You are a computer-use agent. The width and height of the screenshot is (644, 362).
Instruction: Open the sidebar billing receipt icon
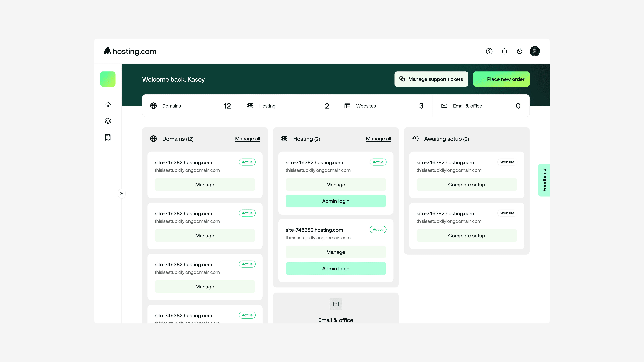point(108,137)
